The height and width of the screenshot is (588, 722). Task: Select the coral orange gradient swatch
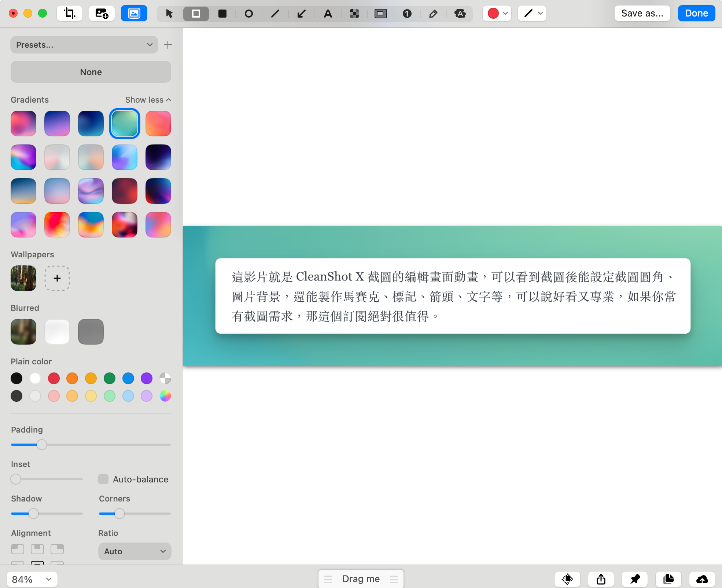pyautogui.click(x=158, y=124)
